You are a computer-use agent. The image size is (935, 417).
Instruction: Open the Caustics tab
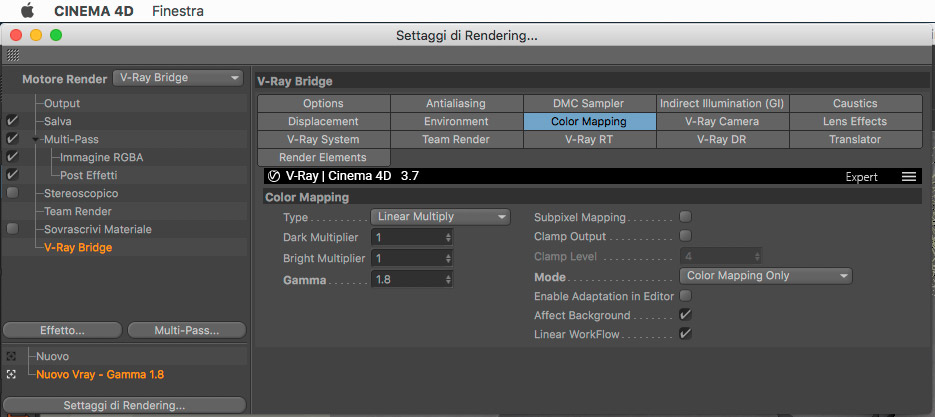coord(856,103)
